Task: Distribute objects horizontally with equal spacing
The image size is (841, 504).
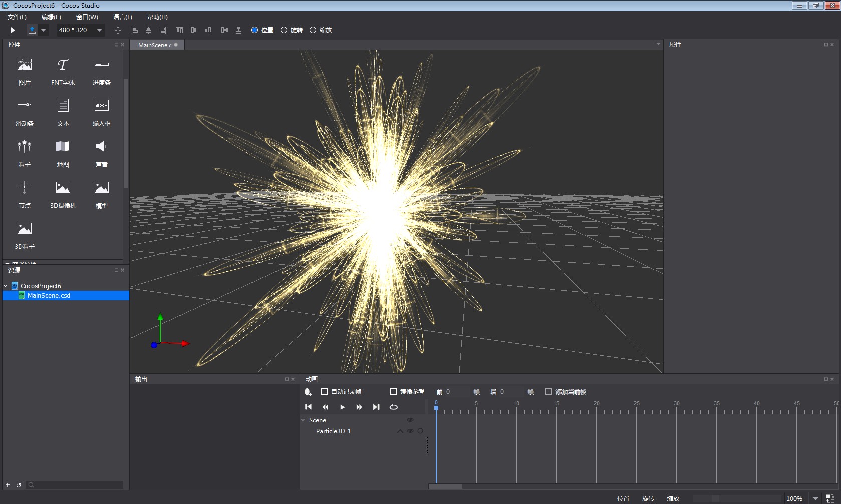Action: pyautogui.click(x=225, y=30)
